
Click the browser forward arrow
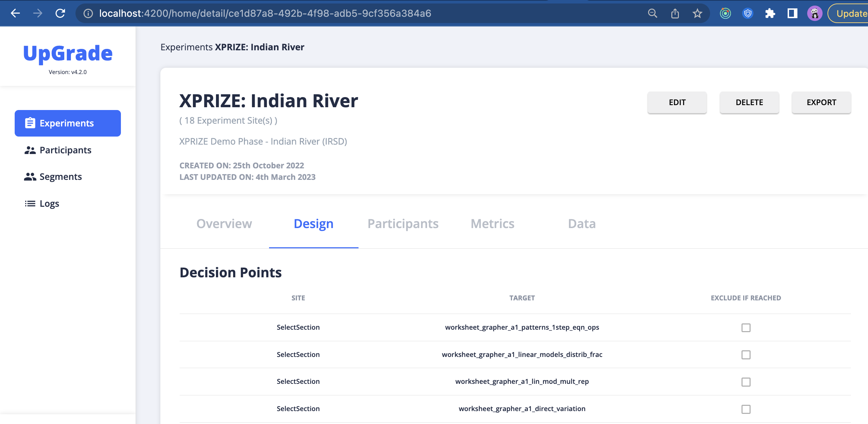(38, 13)
